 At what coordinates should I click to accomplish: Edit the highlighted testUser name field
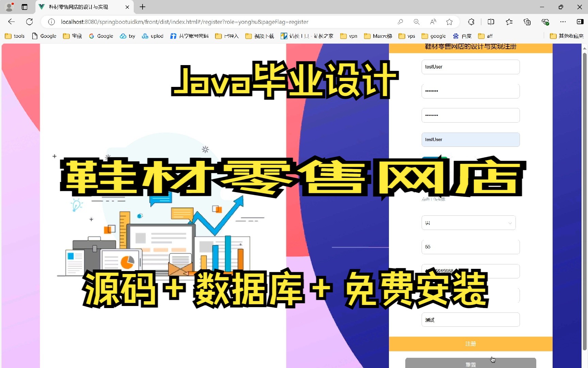(471, 140)
